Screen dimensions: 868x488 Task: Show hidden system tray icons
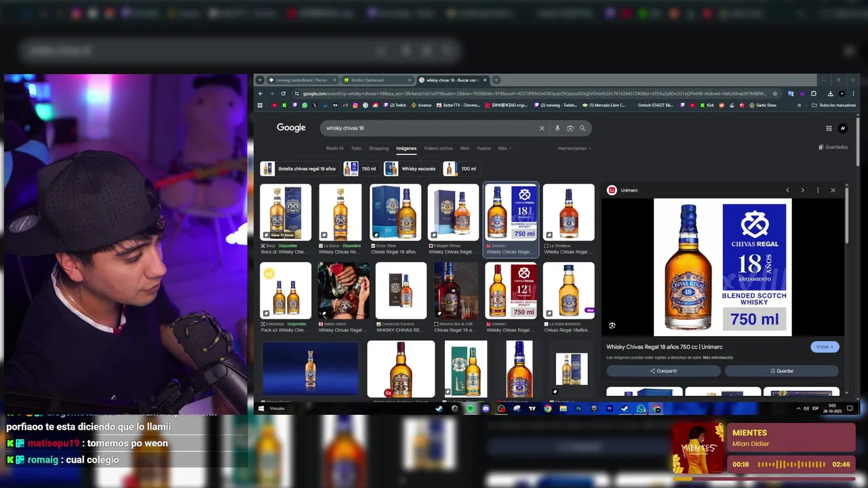(799, 409)
